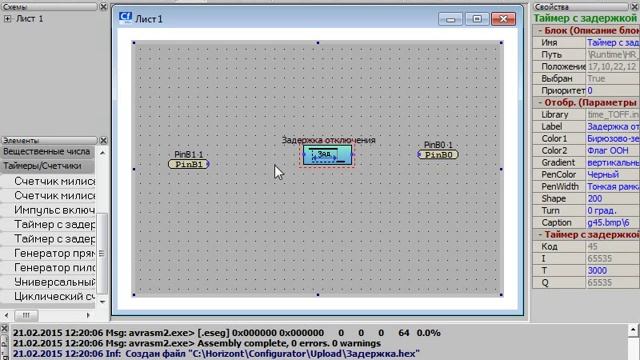Select Лист 1 in the Схемы tree
The image size is (640, 360).
tap(29, 19)
